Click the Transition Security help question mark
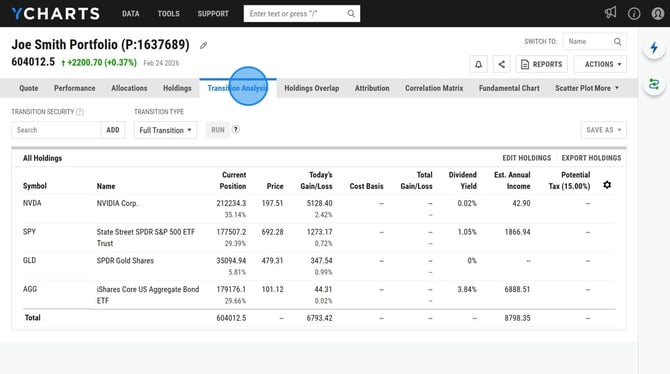The image size is (670, 374). tap(79, 112)
